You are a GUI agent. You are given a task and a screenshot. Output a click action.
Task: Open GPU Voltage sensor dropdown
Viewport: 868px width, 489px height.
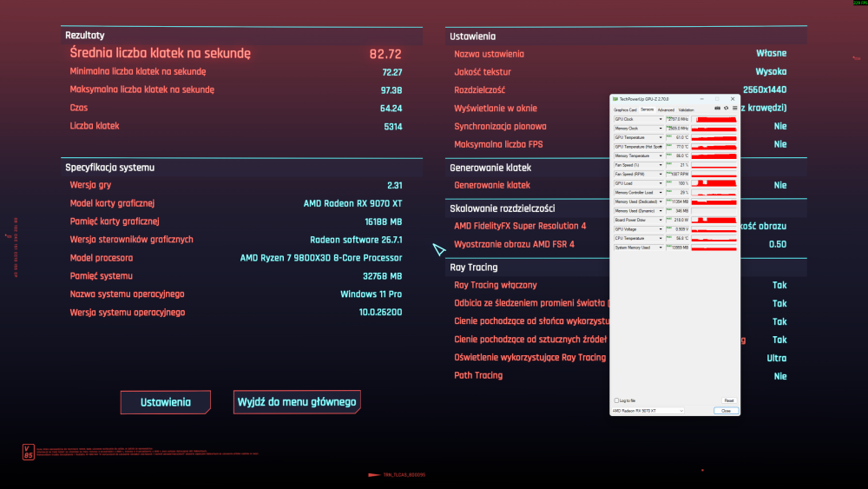click(x=661, y=229)
